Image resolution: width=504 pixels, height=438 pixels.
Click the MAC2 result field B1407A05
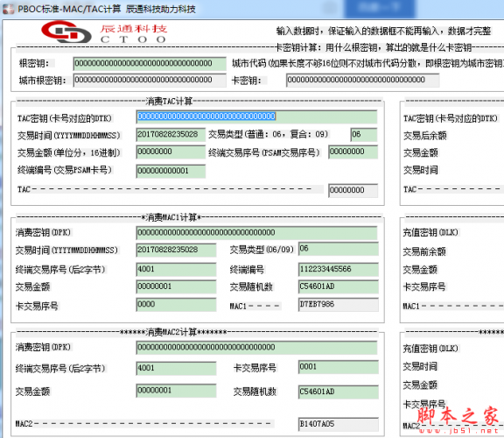(339, 424)
